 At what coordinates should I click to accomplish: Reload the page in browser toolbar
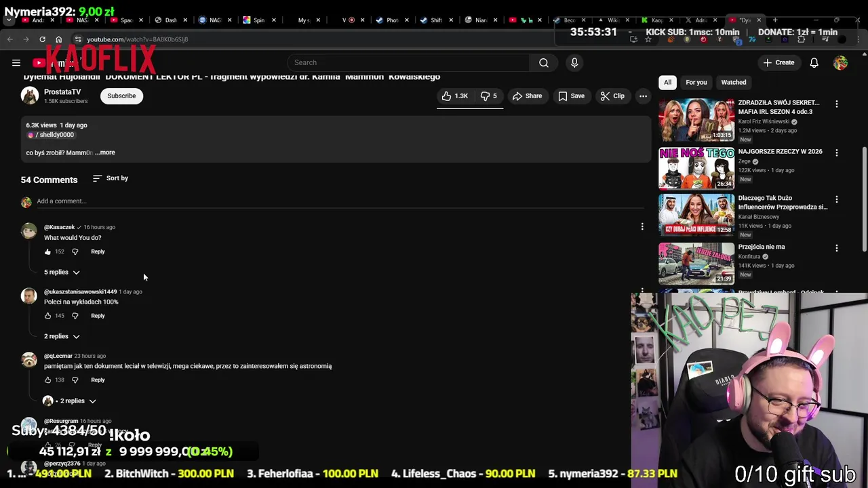coord(42,39)
